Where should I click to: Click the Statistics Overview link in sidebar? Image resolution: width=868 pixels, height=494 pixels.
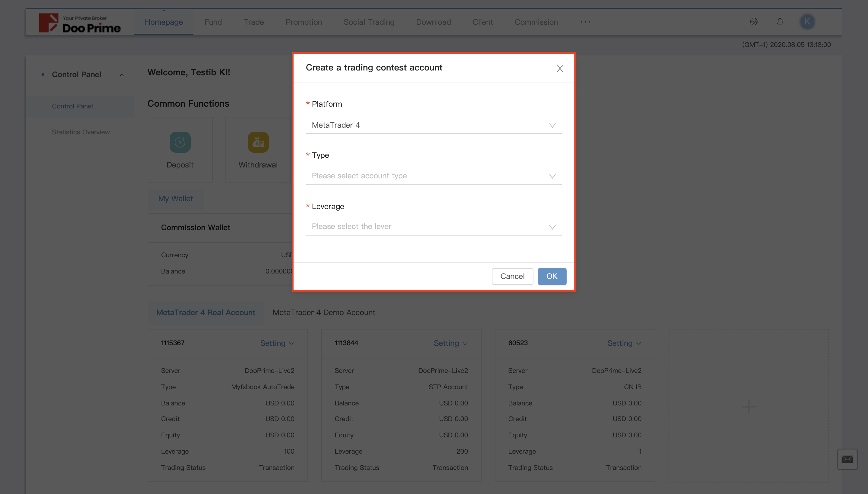(80, 132)
